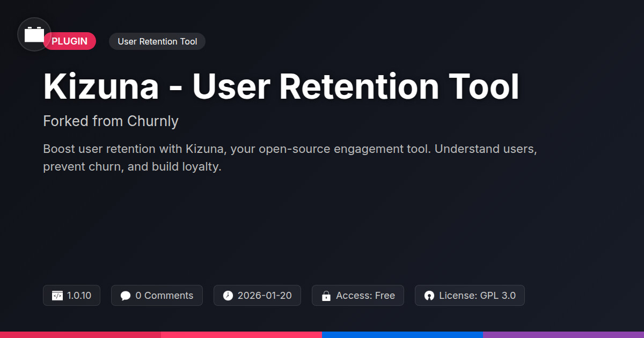This screenshot has width=644, height=338.
Task: Click the open-source license icon
Action: (x=429, y=296)
